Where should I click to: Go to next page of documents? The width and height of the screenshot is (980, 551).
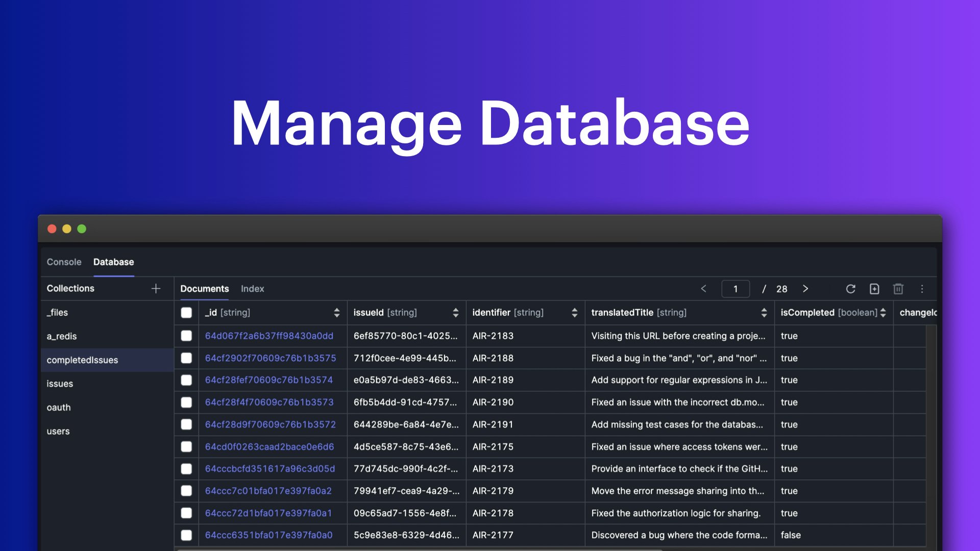(805, 289)
